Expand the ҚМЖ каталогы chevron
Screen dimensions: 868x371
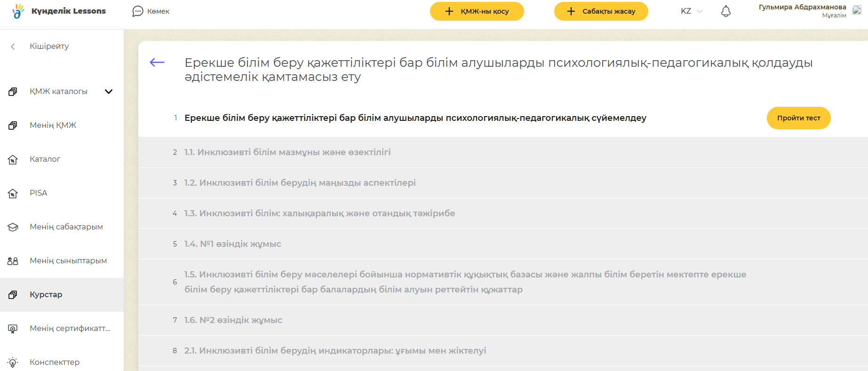pyautogui.click(x=109, y=92)
